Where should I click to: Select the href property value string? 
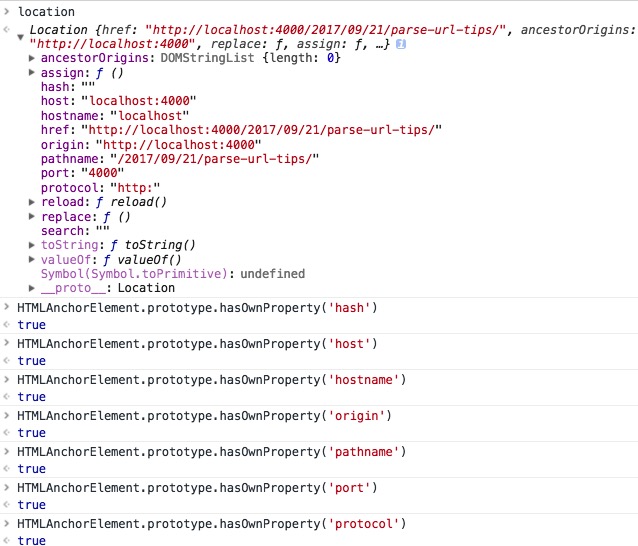[x=261, y=130]
